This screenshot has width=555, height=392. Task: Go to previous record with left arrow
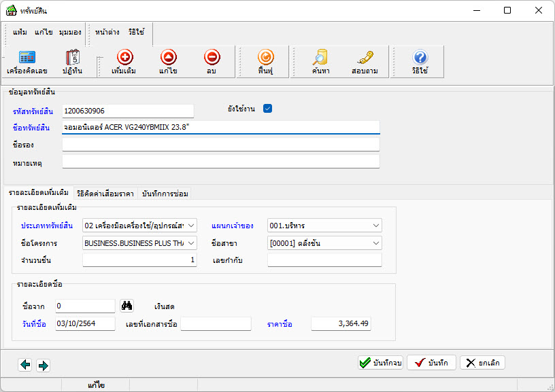point(25,364)
